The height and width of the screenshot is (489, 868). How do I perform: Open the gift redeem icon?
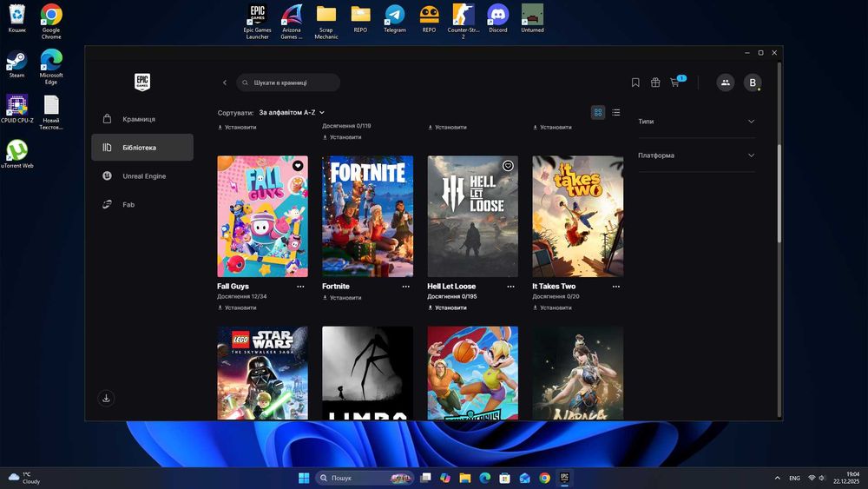click(x=655, y=83)
